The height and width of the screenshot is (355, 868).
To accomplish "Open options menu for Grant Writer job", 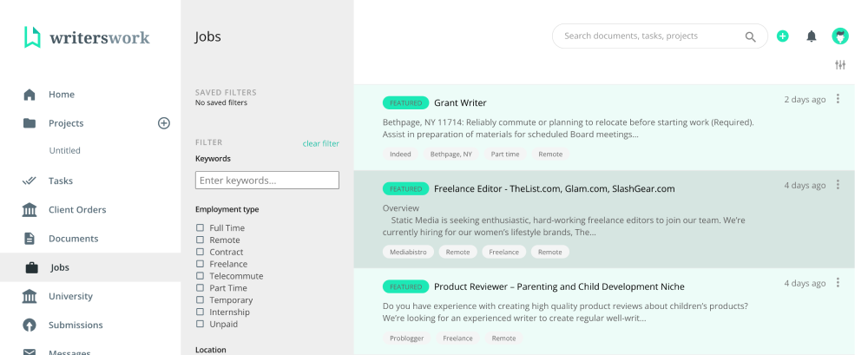I will pyautogui.click(x=838, y=99).
